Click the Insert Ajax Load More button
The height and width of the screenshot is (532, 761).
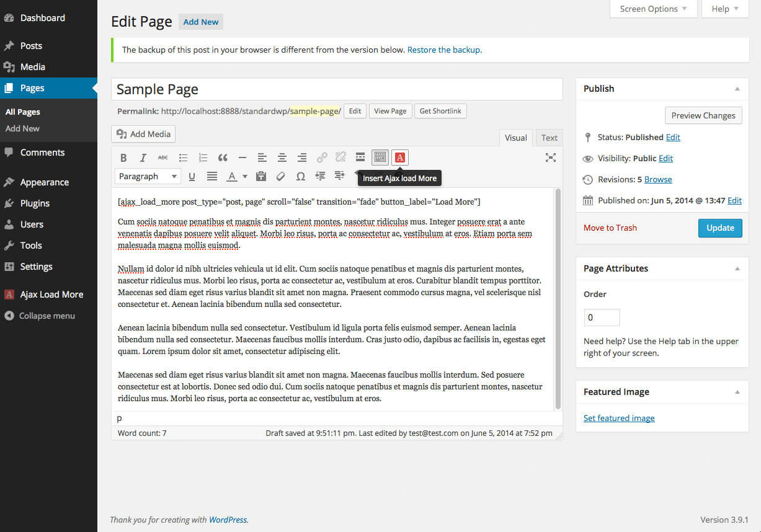pyautogui.click(x=400, y=157)
